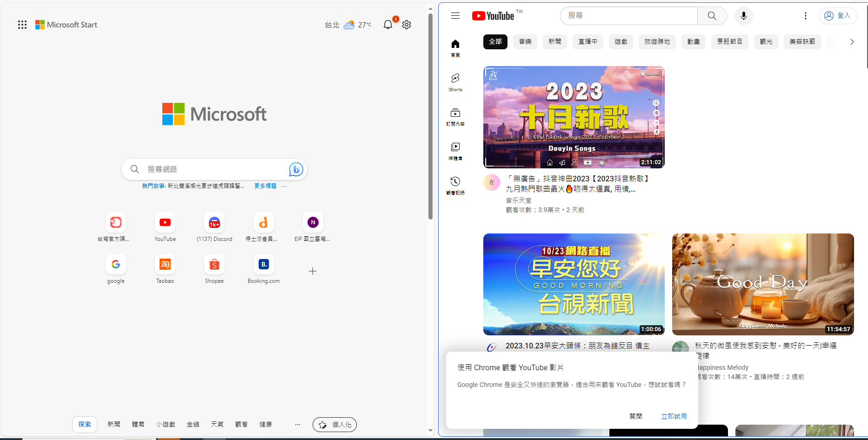
Task: Open YouTube three-dot settings menu
Action: pyautogui.click(x=806, y=16)
